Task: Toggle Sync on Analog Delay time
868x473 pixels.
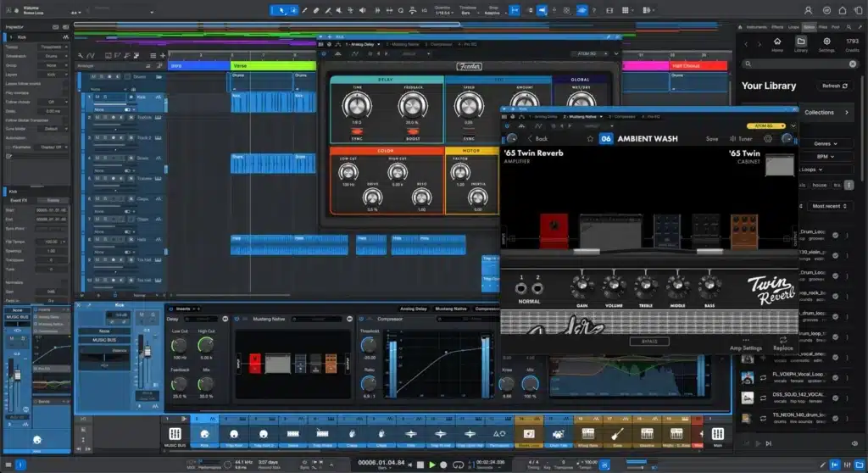Action: point(357,132)
